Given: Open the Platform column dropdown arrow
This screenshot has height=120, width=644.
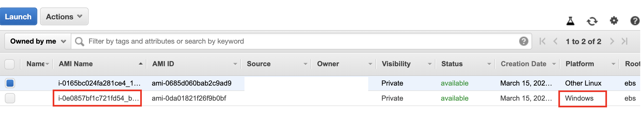Looking at the screenshot, I should [613, 64].
